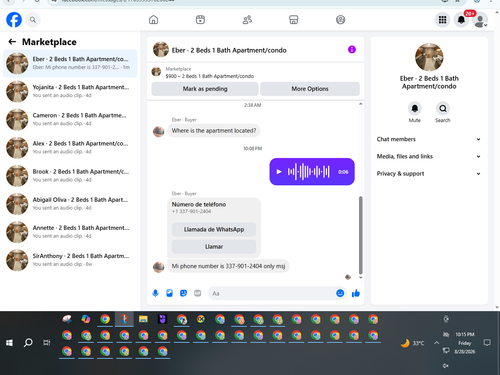Show hidden system tray icons chevron
Image resolution: width=500 pixels, height=375 pixels.
[x=436, y=343]
